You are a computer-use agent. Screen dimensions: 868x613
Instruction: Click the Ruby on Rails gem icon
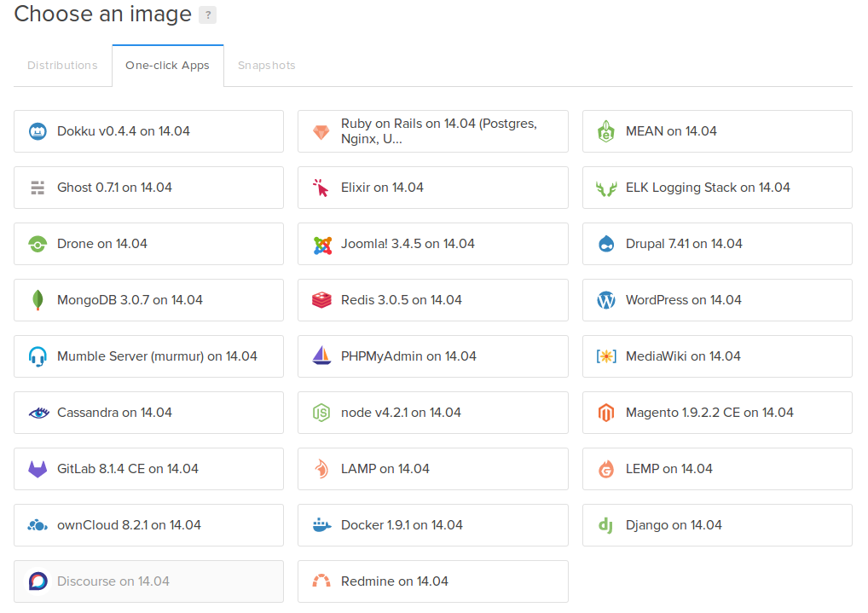click(321, 132)
